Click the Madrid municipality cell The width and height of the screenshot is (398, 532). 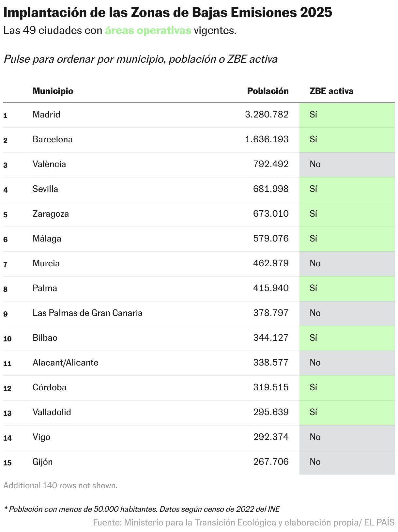tap(46, 115)
